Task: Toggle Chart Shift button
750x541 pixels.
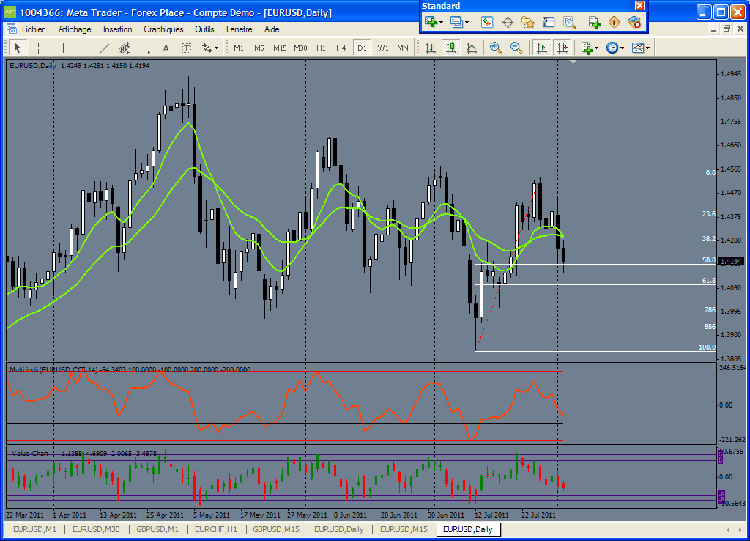Action: [x=562, y=48]
